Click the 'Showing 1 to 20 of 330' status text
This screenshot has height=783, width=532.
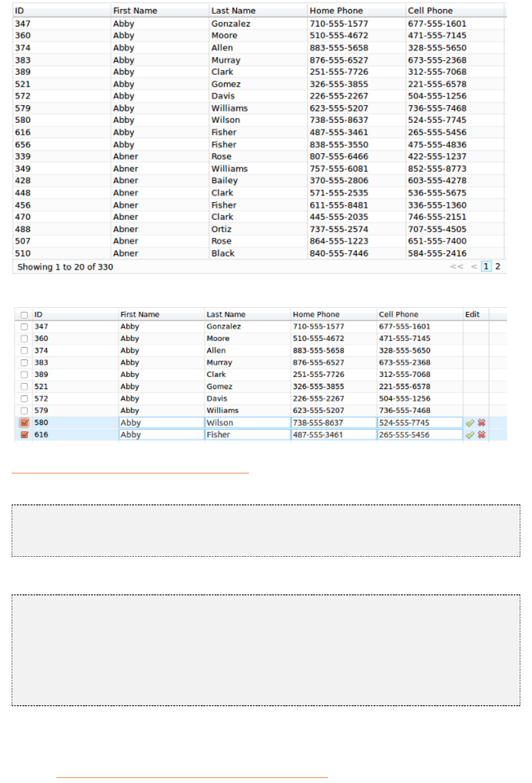pos(65,267)
